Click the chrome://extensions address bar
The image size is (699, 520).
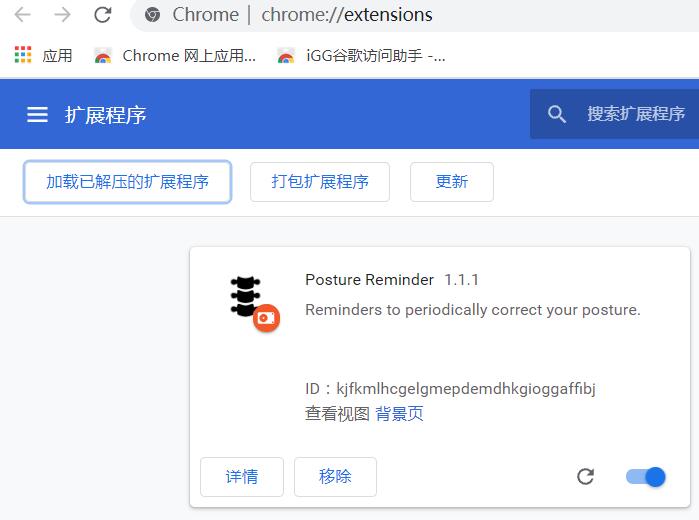415,15
